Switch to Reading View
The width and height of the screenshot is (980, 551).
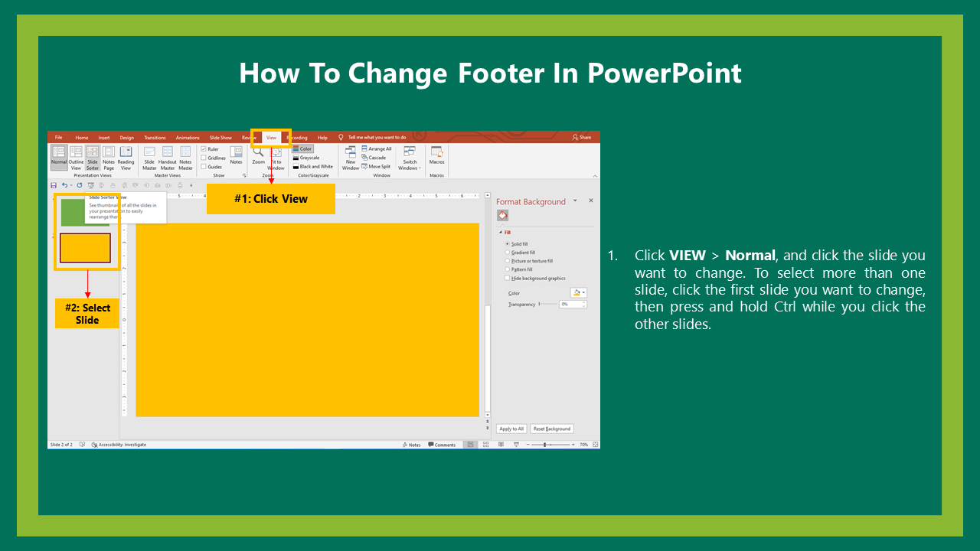[126, 158]
